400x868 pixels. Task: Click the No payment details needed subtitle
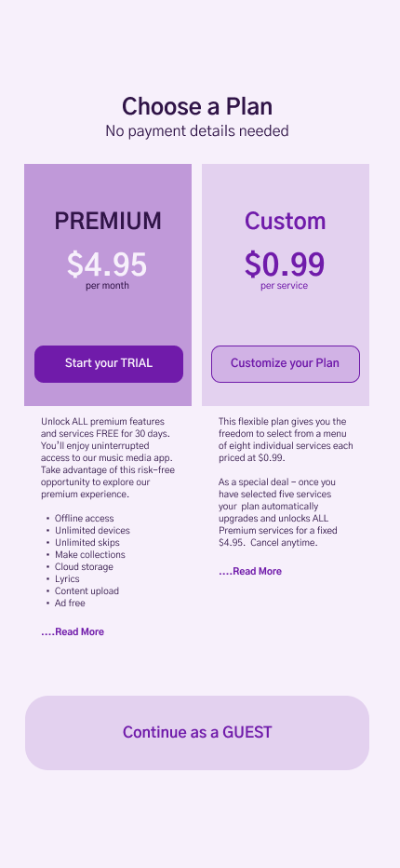[197, 131]
